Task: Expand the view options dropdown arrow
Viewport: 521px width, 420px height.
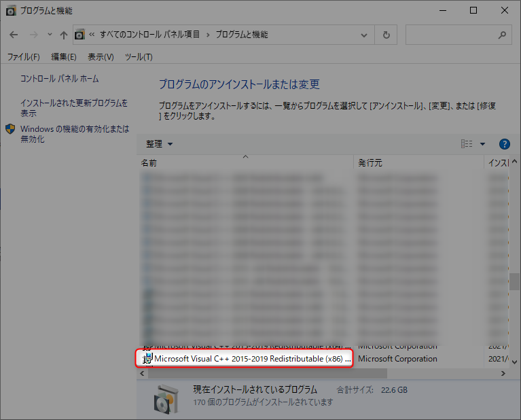Action: point(482,144)
